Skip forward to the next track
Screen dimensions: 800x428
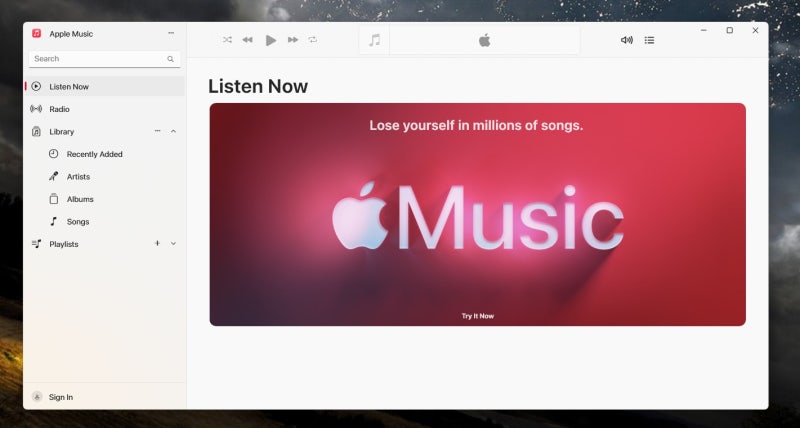click(x=293, y=40)
